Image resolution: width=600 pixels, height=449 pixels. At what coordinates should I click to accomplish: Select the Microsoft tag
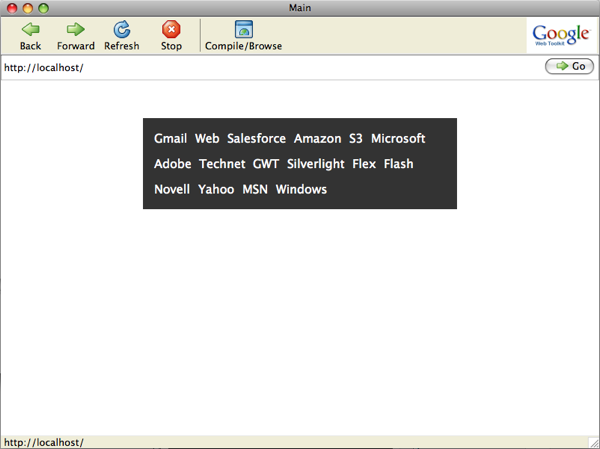tap(398, 139)
